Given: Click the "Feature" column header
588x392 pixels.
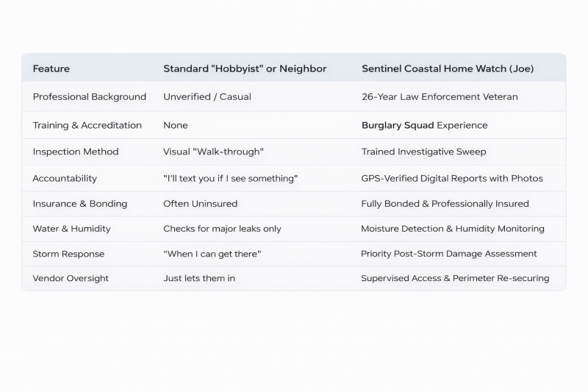Looking at the screenshot, I should point(51,68).
